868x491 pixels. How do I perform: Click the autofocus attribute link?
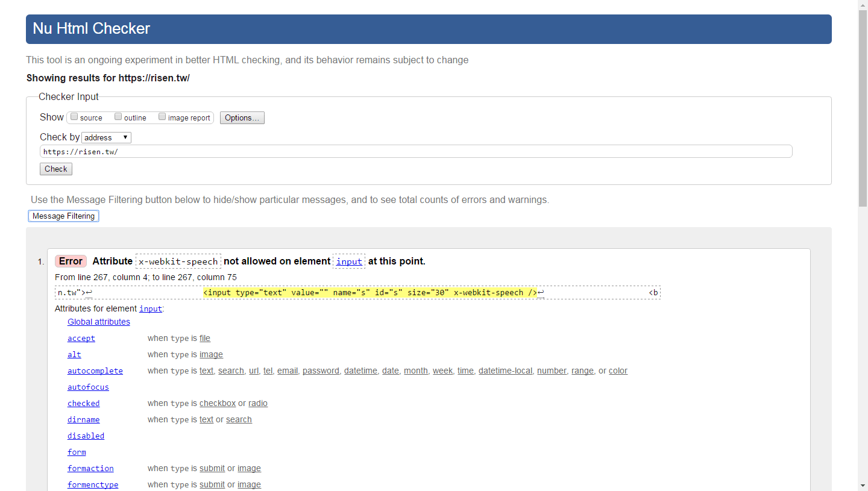tap(88, 387)
